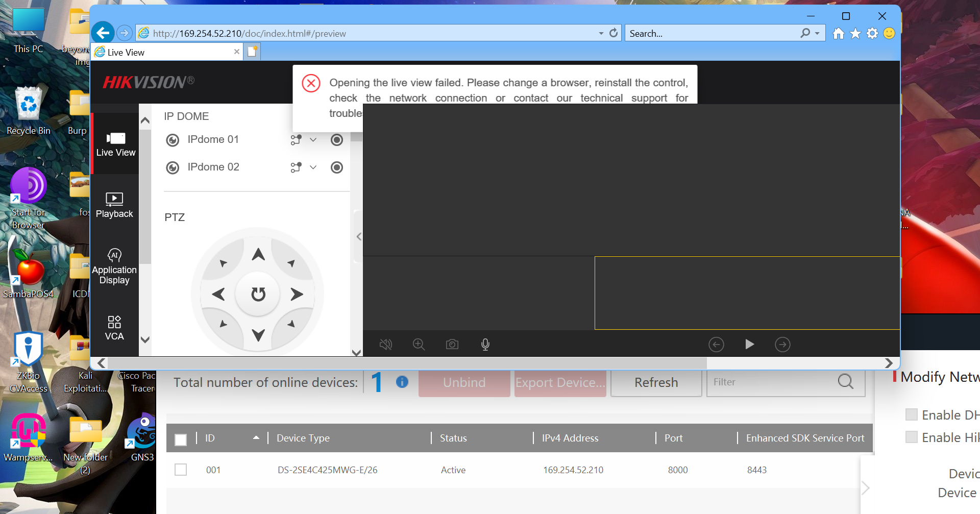
Task: Start two-way audio with the microphone icon
Action: coord(485,344)
